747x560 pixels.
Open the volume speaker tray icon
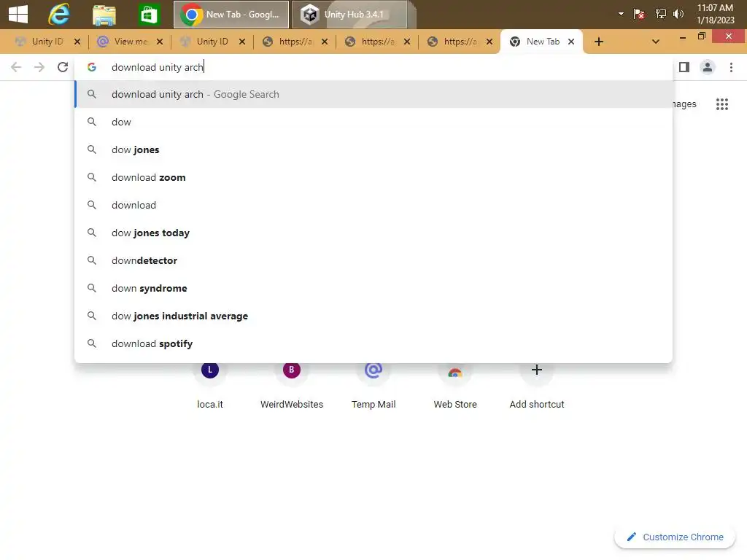[x=678, y=14]
